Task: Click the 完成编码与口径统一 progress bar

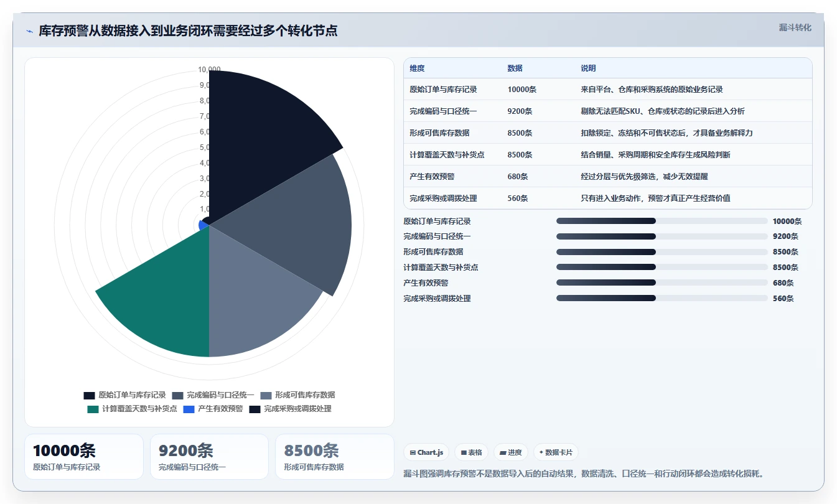Action: click(x=662, y=236)
